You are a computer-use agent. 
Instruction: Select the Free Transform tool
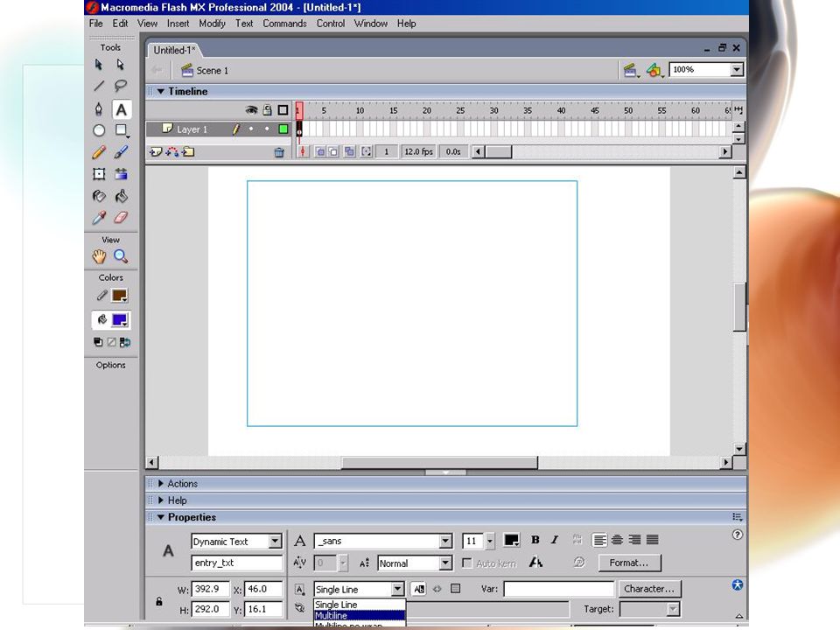coord(99,173)
